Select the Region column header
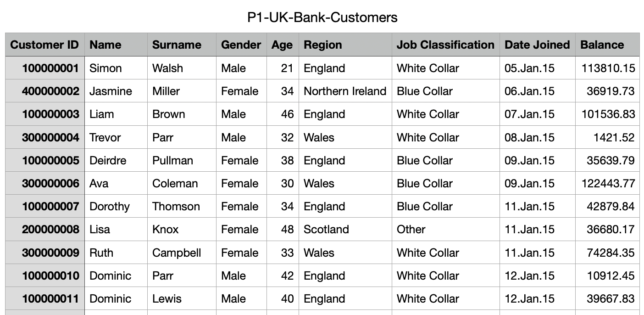644x315 pixels. click(x=323, y=45)
